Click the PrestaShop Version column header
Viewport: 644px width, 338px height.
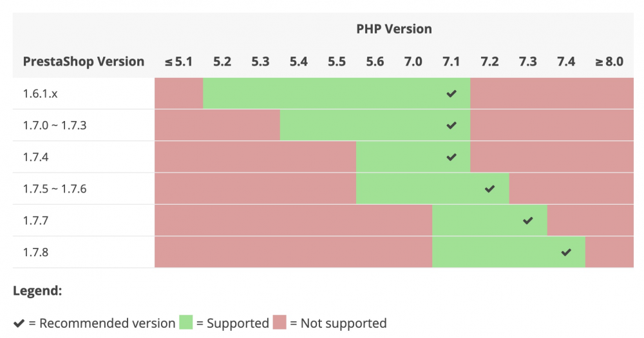(84, 62)
